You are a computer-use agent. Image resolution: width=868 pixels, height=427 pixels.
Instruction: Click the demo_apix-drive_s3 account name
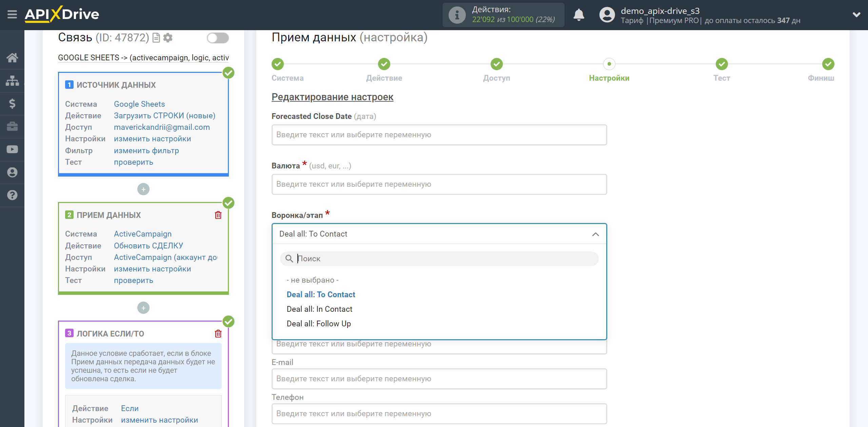point(660,11)
